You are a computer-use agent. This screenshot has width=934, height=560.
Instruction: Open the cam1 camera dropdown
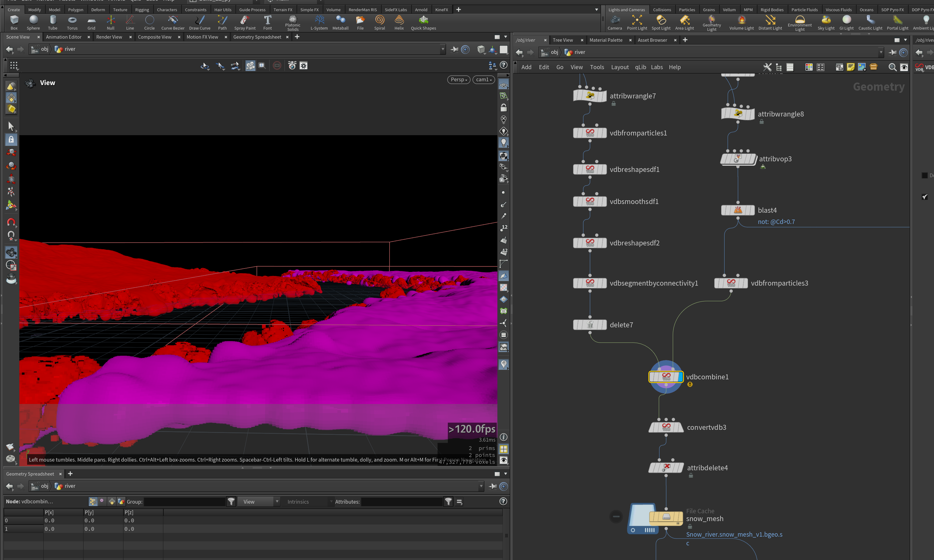[x=484, y=80]
